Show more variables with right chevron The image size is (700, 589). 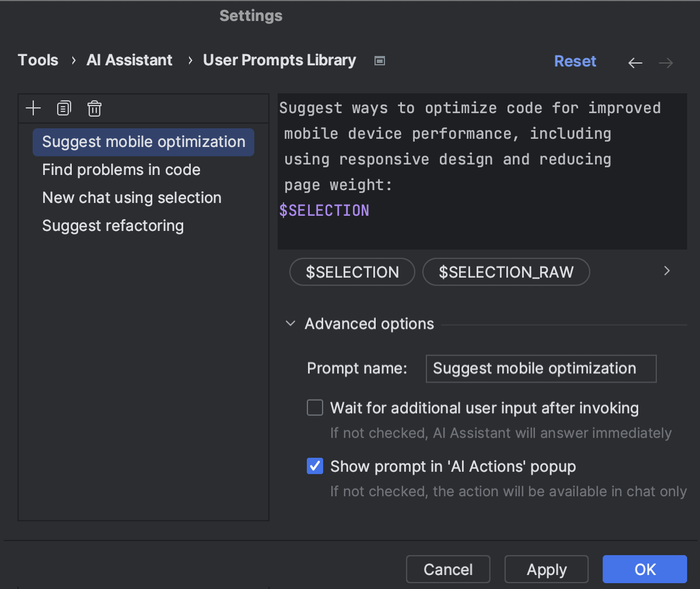tap(667, 271)
